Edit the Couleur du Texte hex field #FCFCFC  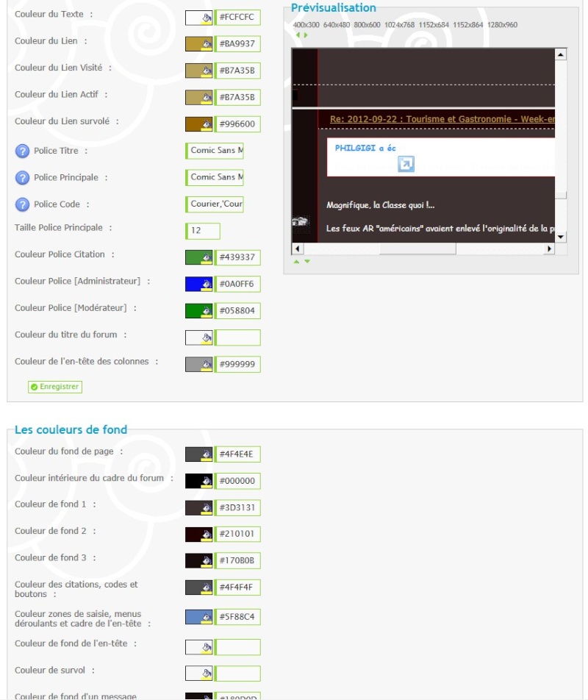click(x=237, y=18)
